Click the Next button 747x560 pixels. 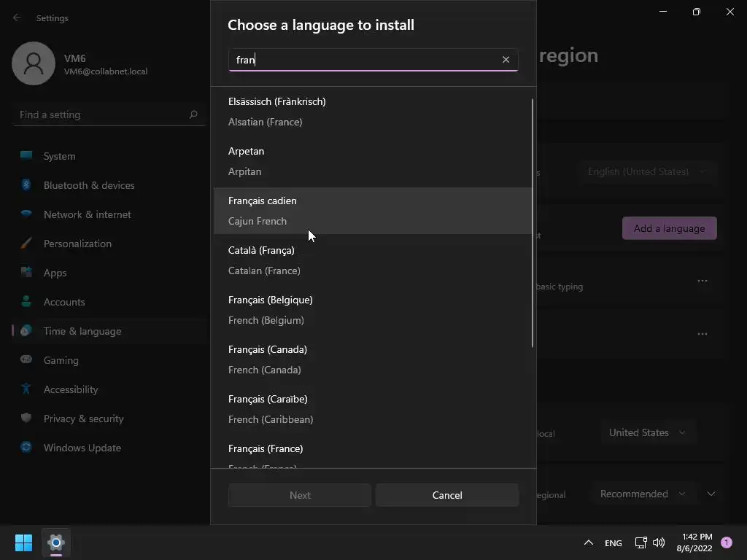point(300,495)
